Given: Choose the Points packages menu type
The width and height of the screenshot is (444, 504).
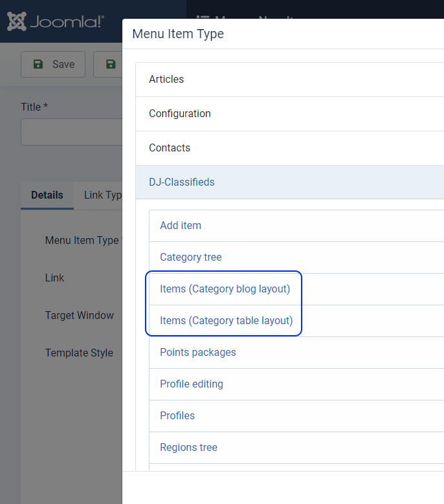Looking at the screenshot, I should [296, 353].
